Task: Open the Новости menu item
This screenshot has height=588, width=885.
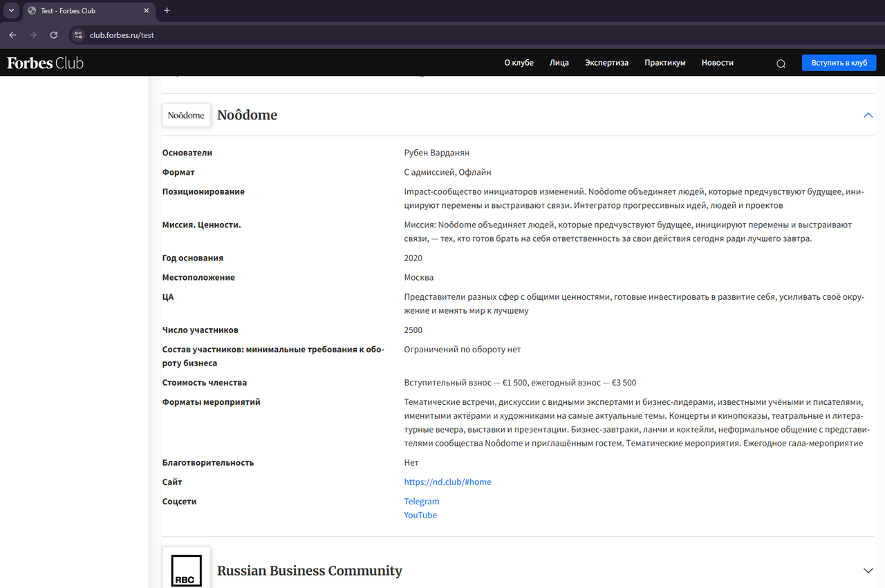Action: tap(717, 63)
